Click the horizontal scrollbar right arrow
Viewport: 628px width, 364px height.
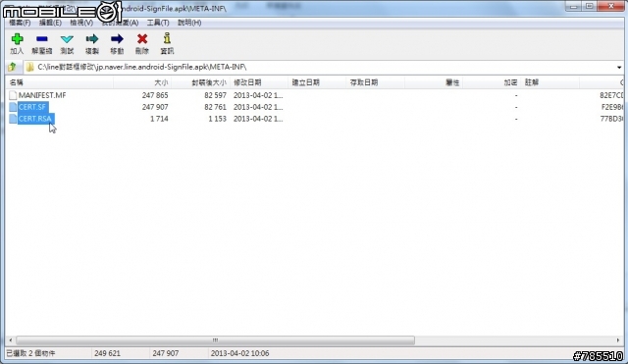tap(617, 340)
